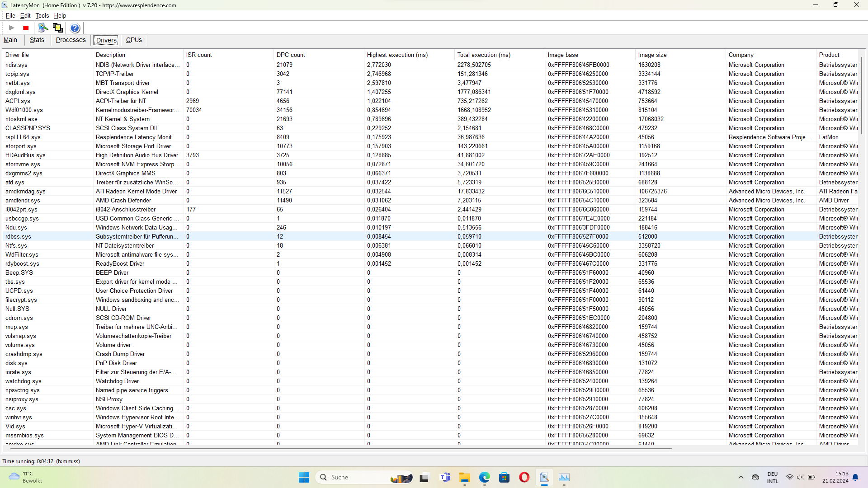Sort by Highest execution (ms) column header
The width and height of the screenshot is (868, 488).
tap(397, 55)
